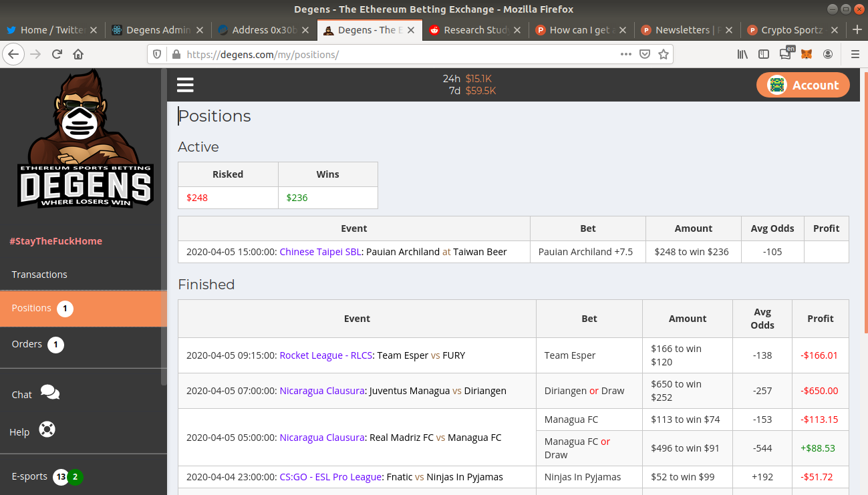
Task: Click the chat speech bubbles icon
Action: coord(50,392)
